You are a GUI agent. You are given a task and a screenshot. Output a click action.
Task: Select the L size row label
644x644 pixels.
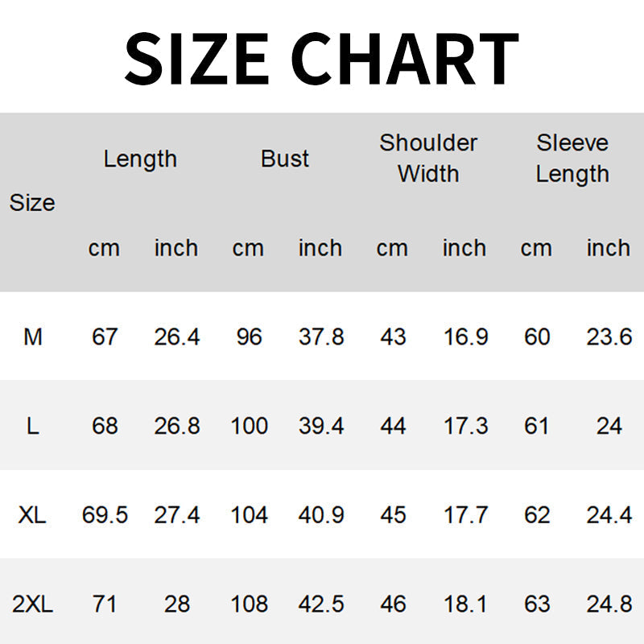point(33,426)
